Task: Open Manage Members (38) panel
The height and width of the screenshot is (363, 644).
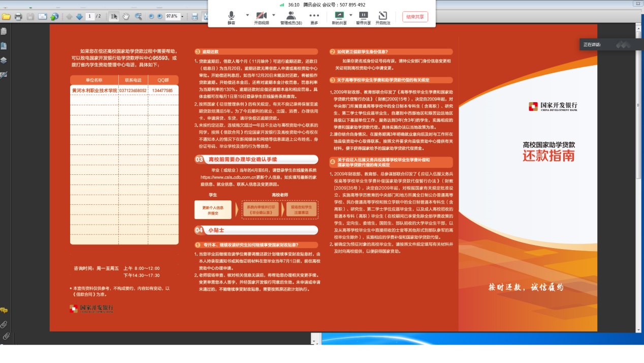Action: (x=291, y=18)
